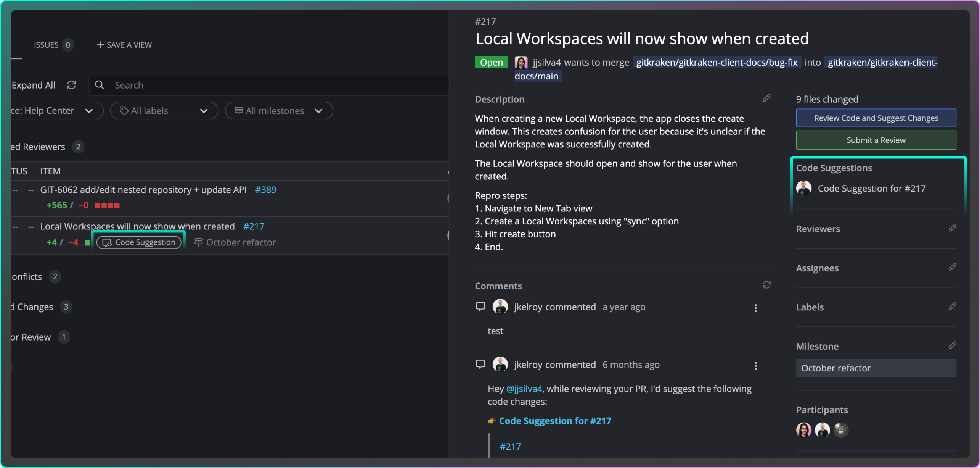
Task: Edit the Labels
Action: point(953,306)
